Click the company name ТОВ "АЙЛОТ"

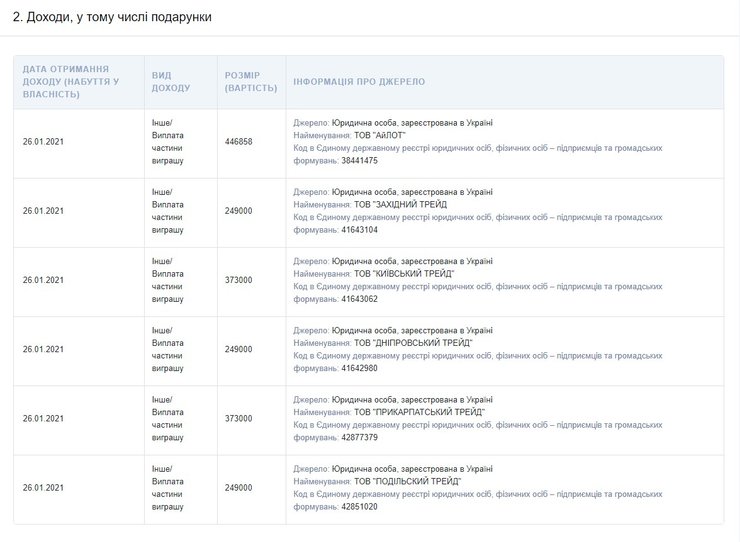tap(381, 135)
